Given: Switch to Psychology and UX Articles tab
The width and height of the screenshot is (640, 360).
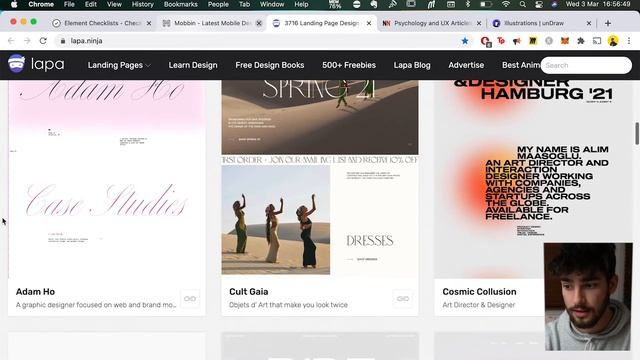Looking at the screenshot, I should click(432, 23).
